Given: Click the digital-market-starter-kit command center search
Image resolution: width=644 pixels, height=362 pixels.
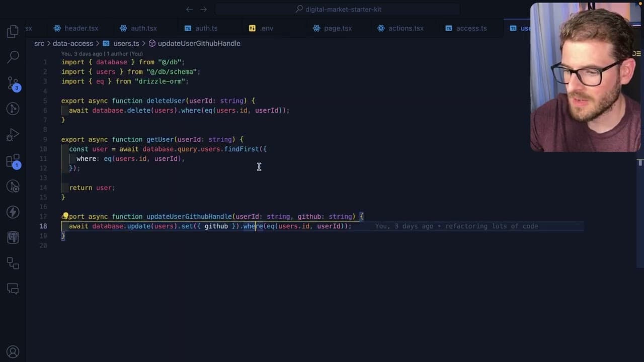Looking at the screenshot, I should point(337,9).
